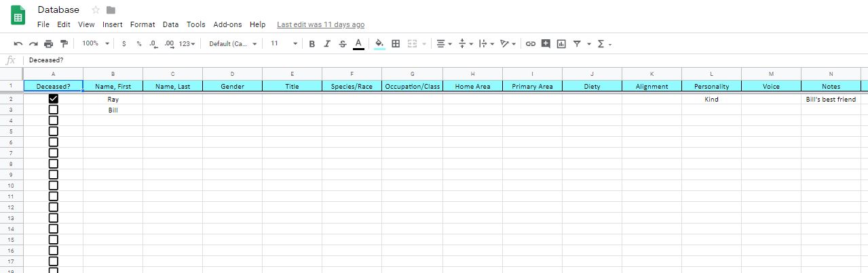
Task: Select the 'Bill's best friend' notes cell
Action: [831, 99]
